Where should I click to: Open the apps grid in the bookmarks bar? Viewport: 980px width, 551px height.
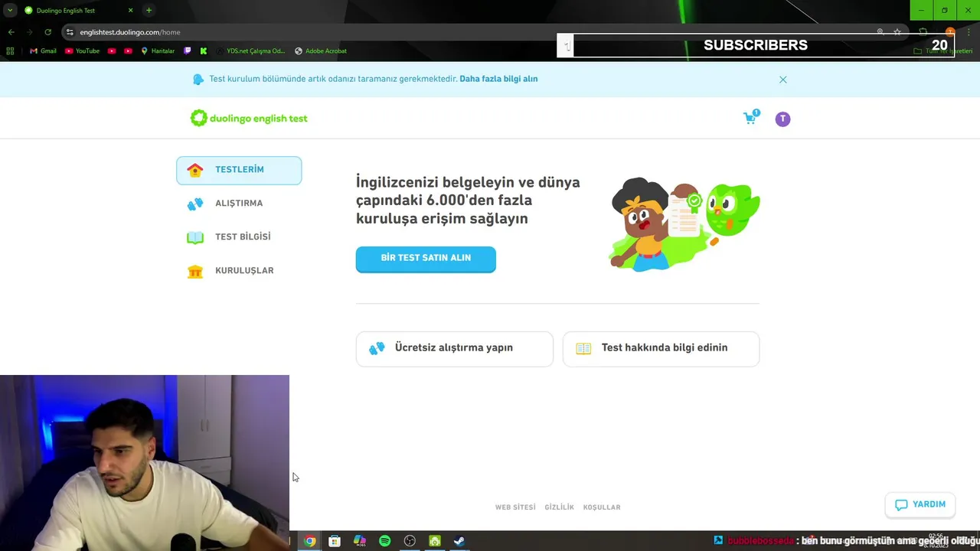[x=10, y=51]
